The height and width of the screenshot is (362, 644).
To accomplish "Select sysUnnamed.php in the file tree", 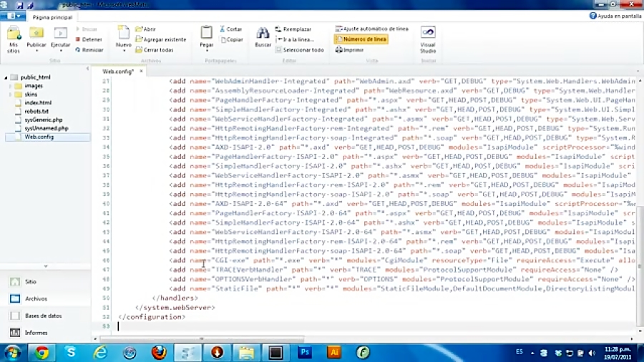I will [x=46, y=129].
